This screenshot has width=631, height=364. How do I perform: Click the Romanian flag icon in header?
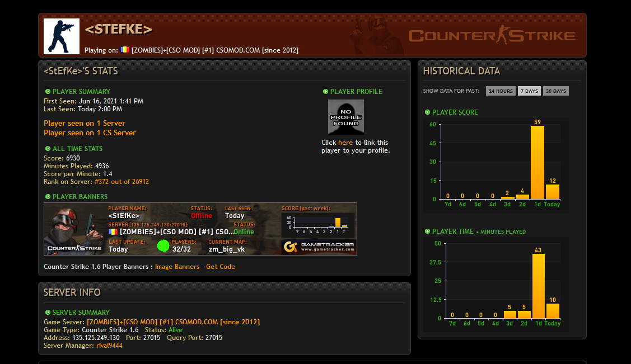click(x=125, y=50)
